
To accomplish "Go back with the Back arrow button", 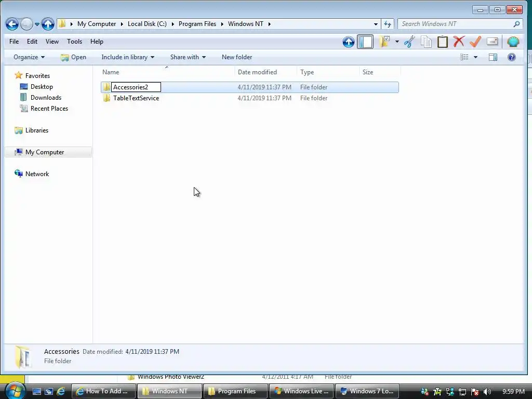I will pyautogui.click(x=12, y=24).
